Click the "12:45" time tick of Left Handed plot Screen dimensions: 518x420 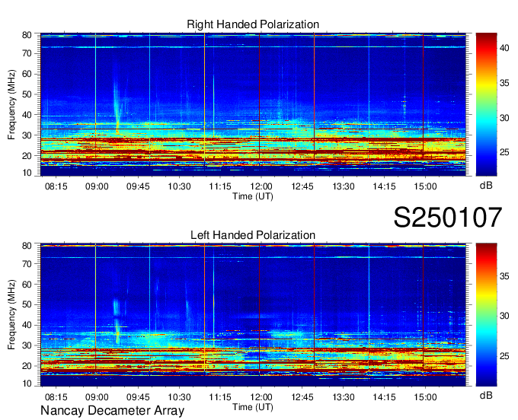(302, 397)
